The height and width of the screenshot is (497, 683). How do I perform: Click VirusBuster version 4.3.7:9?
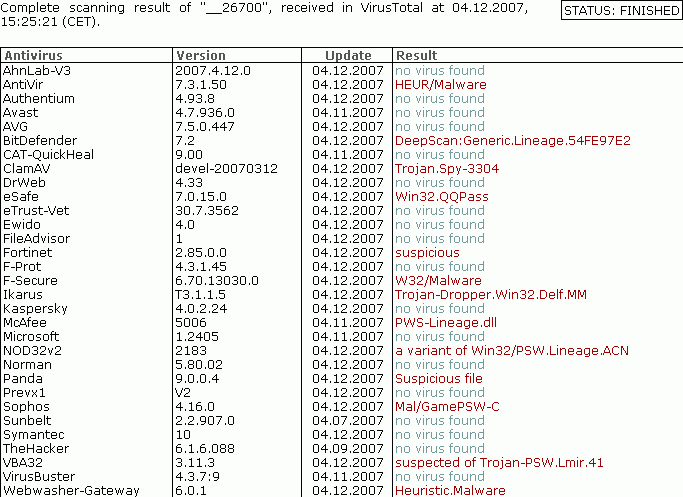point(197,477)
